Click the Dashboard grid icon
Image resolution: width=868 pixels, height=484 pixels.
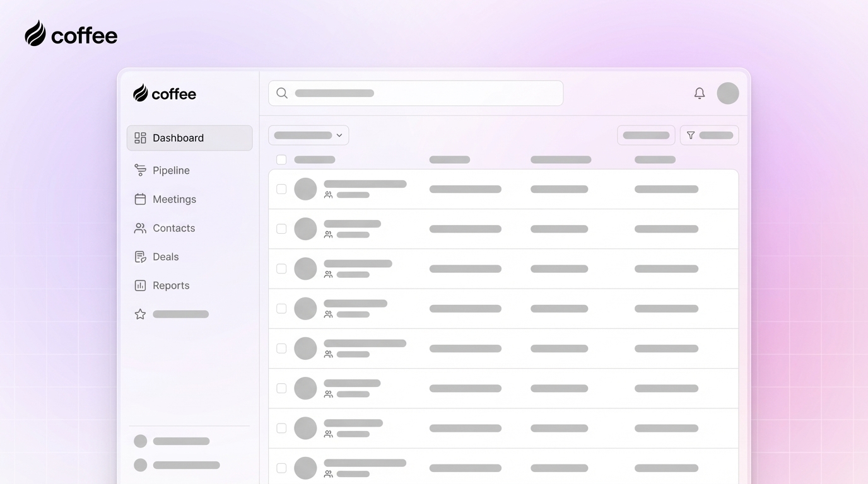140,138
